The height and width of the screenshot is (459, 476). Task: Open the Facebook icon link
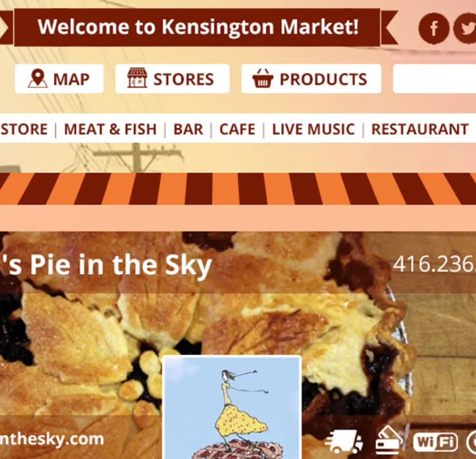tap(434, 29)
